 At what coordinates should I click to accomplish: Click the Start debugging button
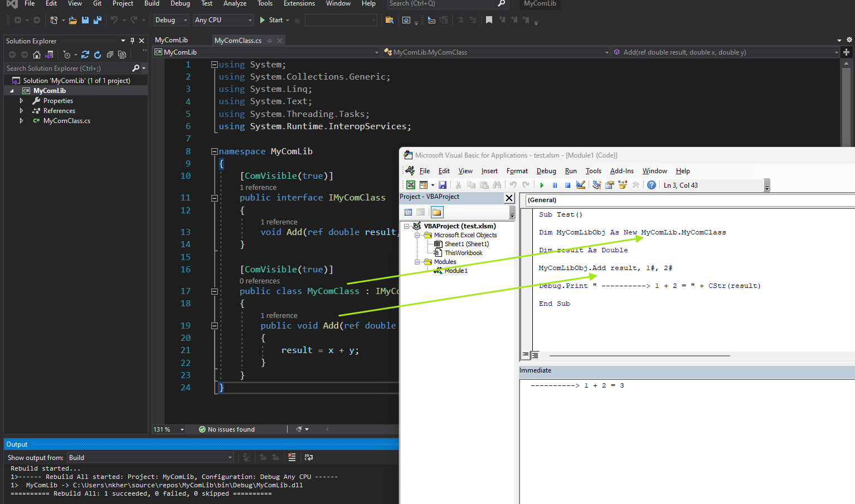click(x=271, y=20)
